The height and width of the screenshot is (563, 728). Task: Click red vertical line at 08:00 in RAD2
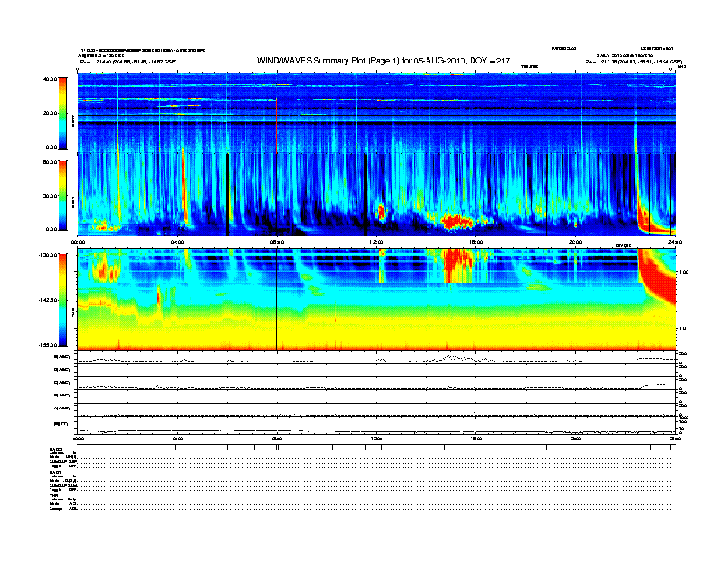(277, 124)
